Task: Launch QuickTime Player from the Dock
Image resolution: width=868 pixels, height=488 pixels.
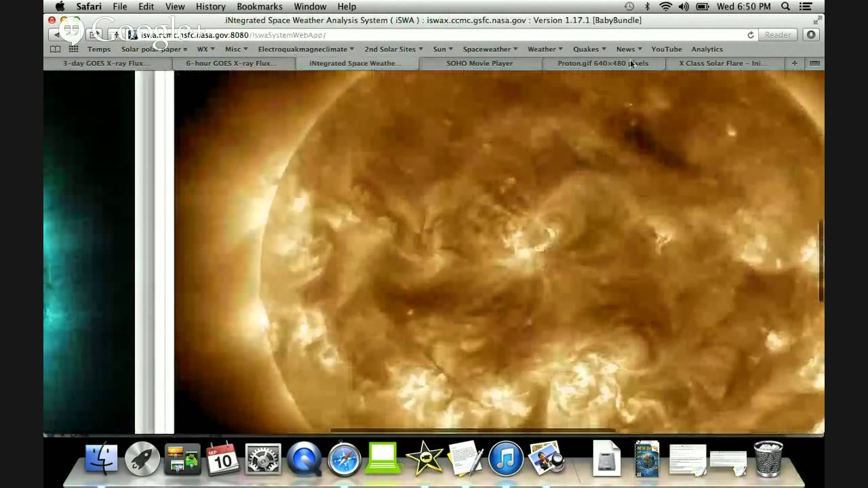Action: tap(304, 460)
